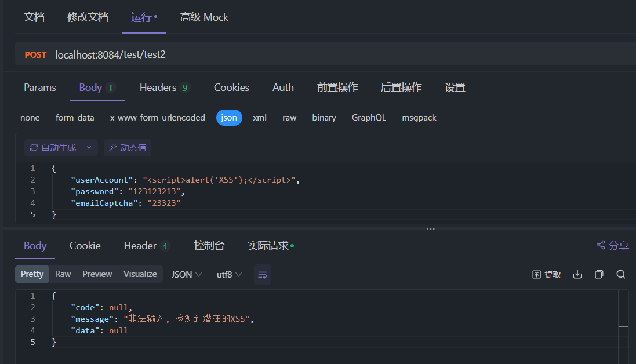Open the 控制台 console tab

pyautogui.click(x=209, y=246)
